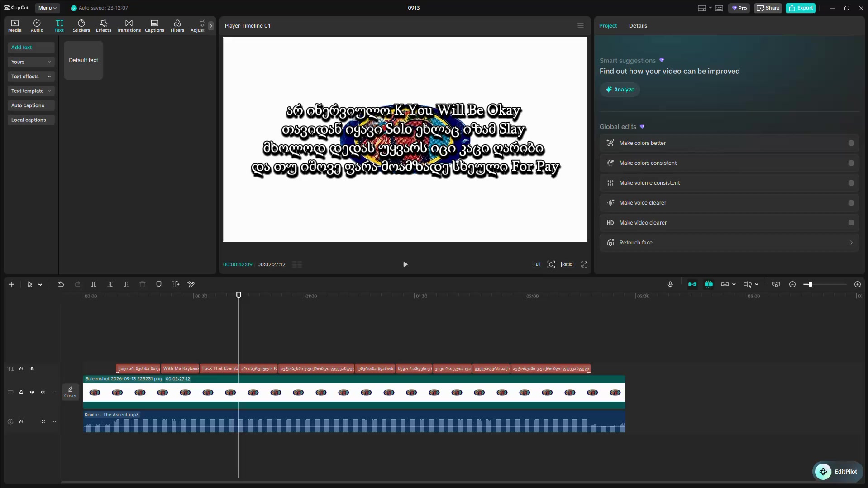The width and height of the screenshot is (868, 488).
Task: Expand the Text effects category
Action: tap(31, 77)
